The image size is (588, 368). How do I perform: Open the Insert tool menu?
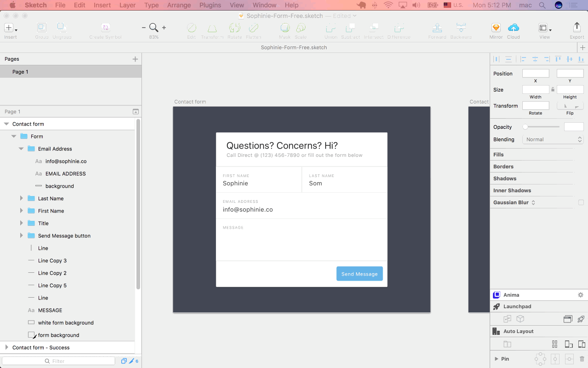click(x=10, y=29)
